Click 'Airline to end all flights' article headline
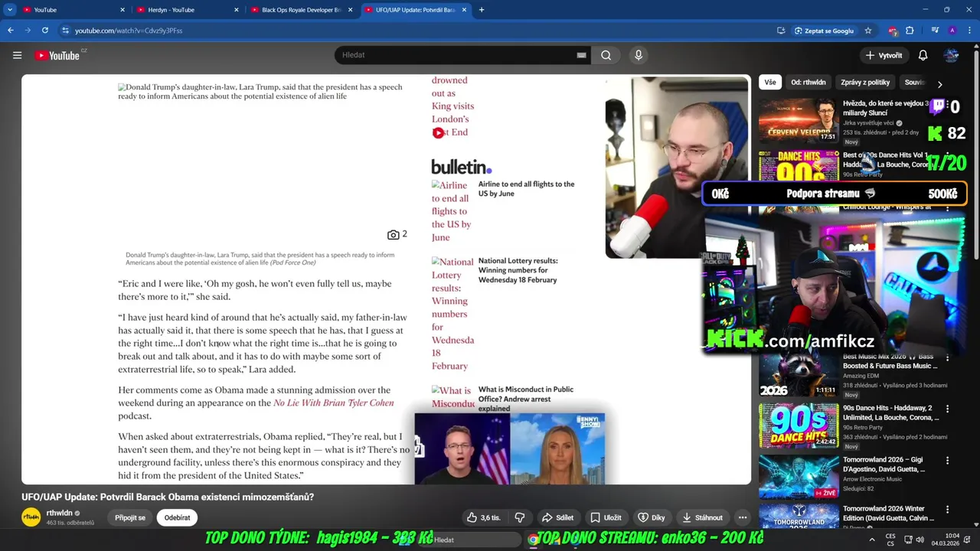 pyautogui.click(x=526, y=189)
